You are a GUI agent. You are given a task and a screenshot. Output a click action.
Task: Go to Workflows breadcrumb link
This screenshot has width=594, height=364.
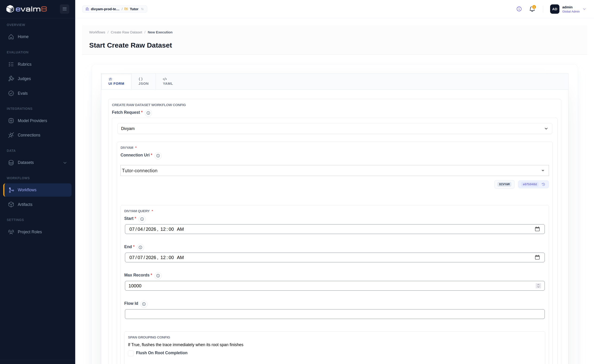tap(97, 32)
